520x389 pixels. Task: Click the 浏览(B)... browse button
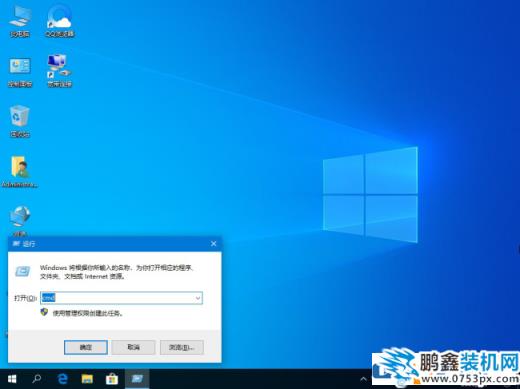[x=182, y=347]
